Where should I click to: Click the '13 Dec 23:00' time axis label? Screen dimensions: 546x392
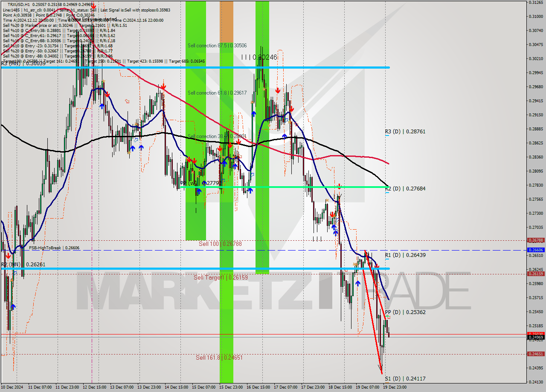click(149, 387)
